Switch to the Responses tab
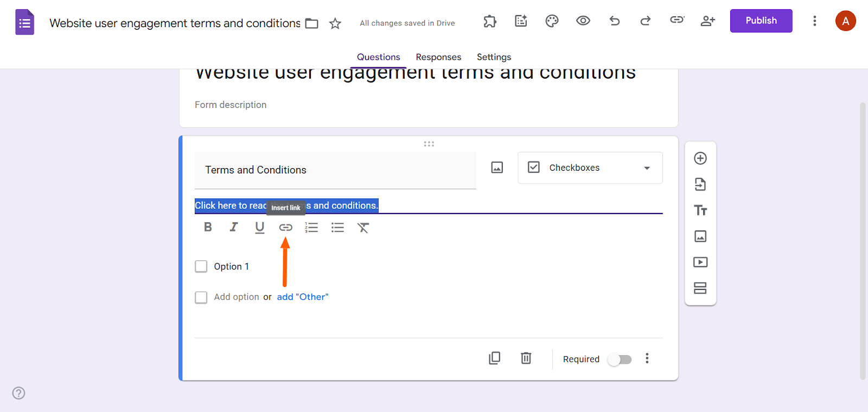This screenshot has width=868, height=412. click(x=438, y=57)
